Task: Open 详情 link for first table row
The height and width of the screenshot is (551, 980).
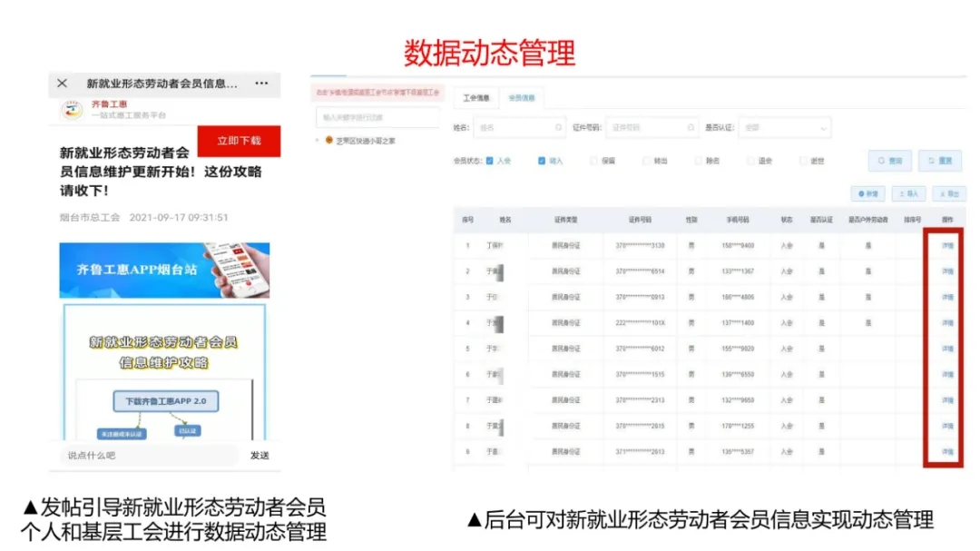Action: 947,245
